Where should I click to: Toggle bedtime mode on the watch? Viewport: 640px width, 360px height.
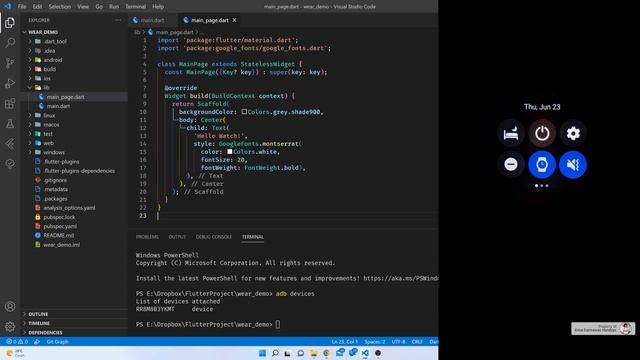(x=511, y=133)
